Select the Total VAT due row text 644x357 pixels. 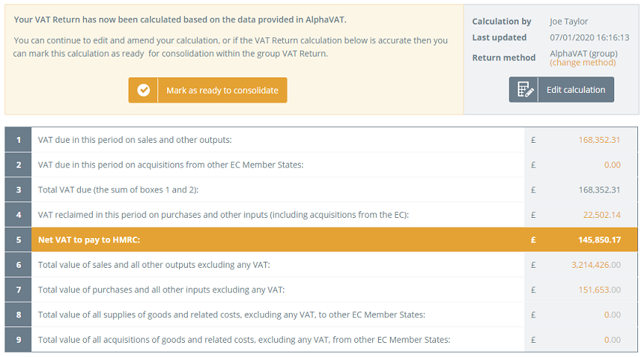(118, 190)
